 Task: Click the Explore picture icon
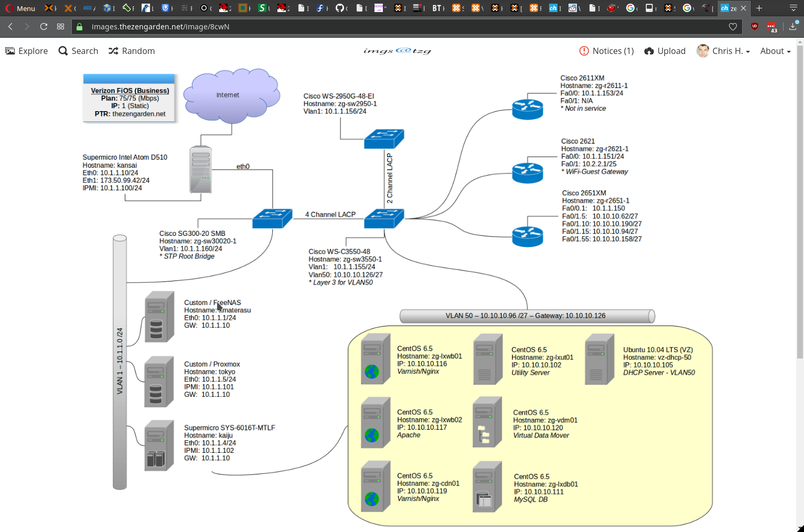10,51
